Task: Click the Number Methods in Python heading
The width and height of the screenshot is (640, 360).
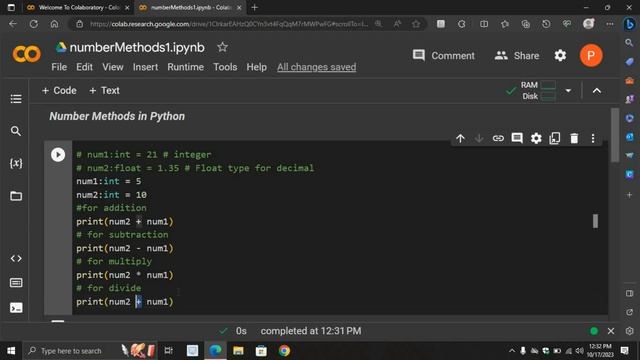Action: [117, 116]
